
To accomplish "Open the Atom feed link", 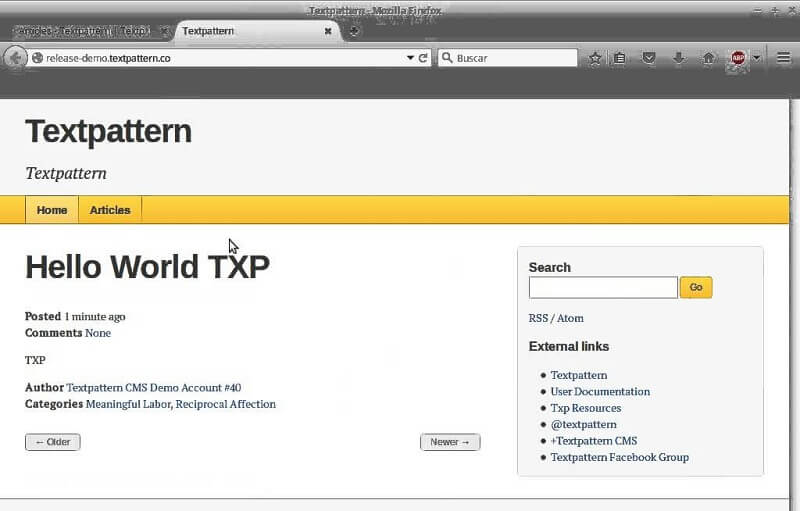I will pyautogui.click(x=570, y=318).
